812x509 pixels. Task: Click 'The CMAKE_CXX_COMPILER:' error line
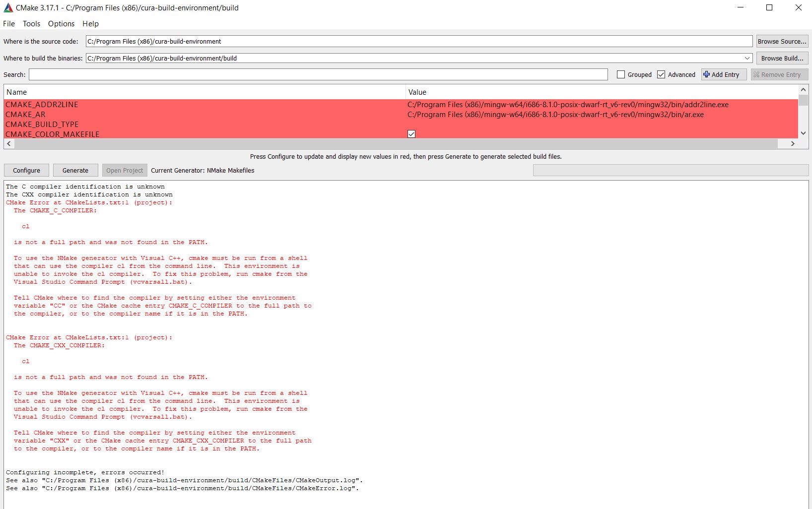pos(59,345)
